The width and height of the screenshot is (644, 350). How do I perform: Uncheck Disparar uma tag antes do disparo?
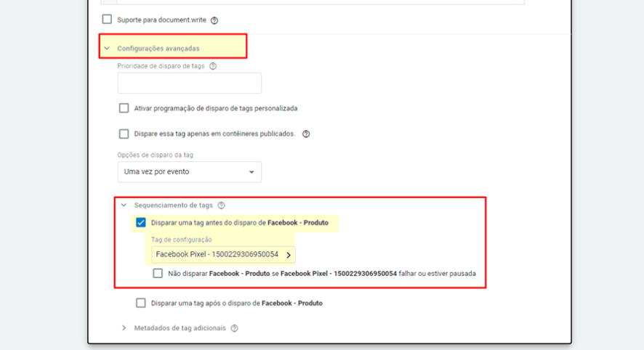pos(140,222)
